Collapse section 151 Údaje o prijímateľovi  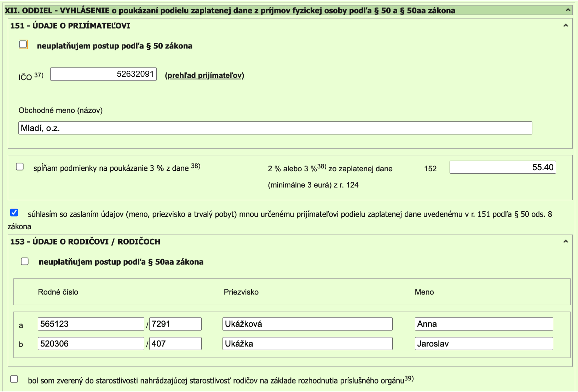coord(566,25)
